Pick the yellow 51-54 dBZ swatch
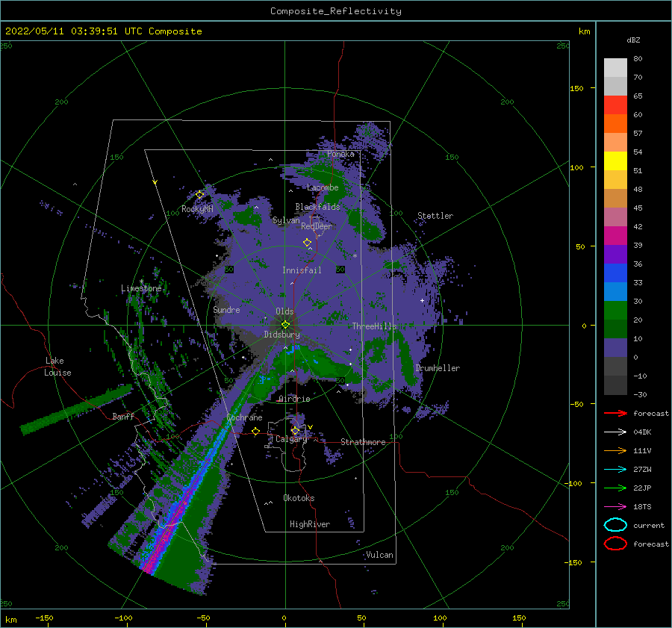 pyautogui.click(x=615, y=161)
